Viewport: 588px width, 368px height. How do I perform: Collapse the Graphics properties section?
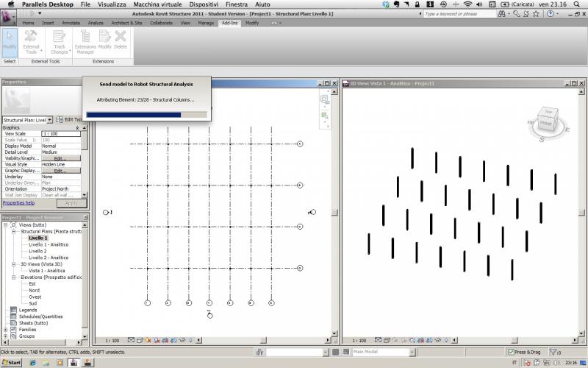click(x=77, y=127)
